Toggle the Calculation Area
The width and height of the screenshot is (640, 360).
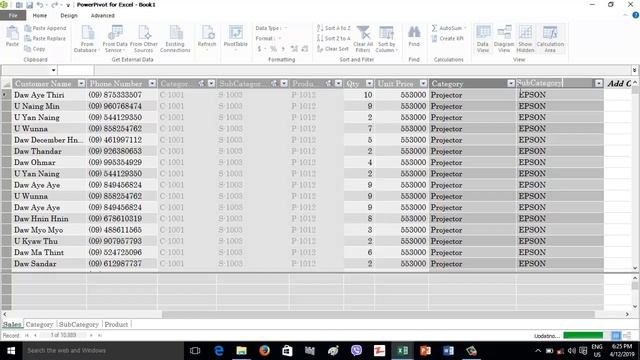[x=550, y=39]
